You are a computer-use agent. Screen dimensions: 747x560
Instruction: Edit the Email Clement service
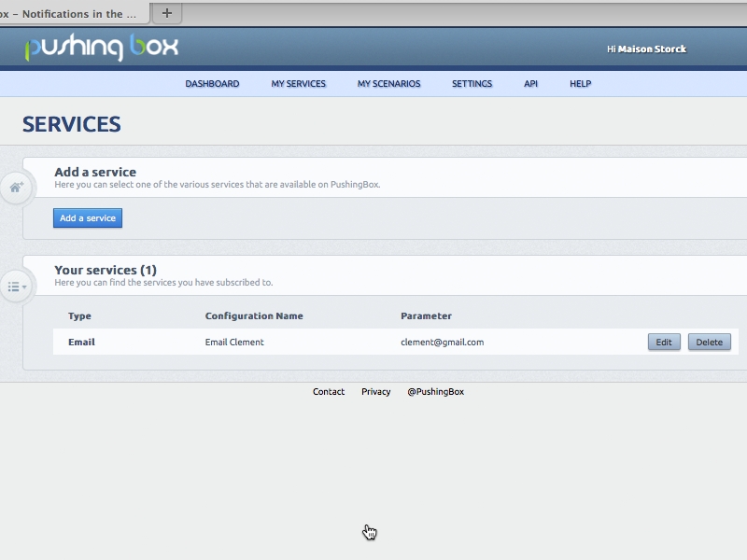pos(664,343)
